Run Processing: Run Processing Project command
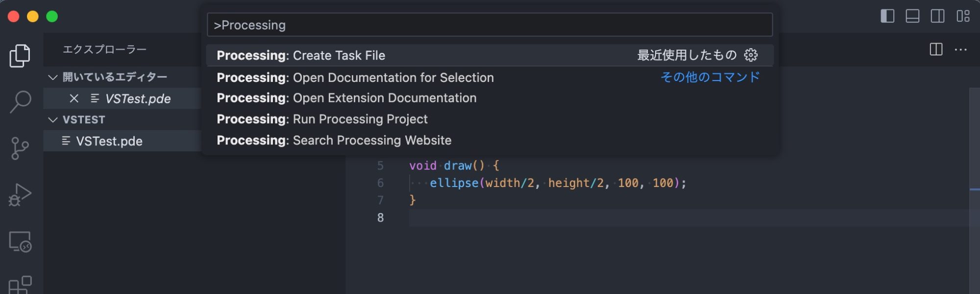Screen dimensions: 980x294 322,119
